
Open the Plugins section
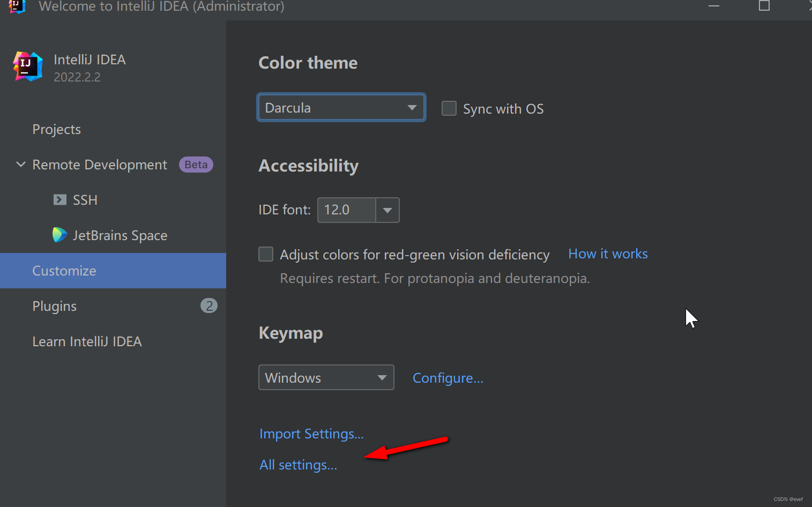pos(55,306)
